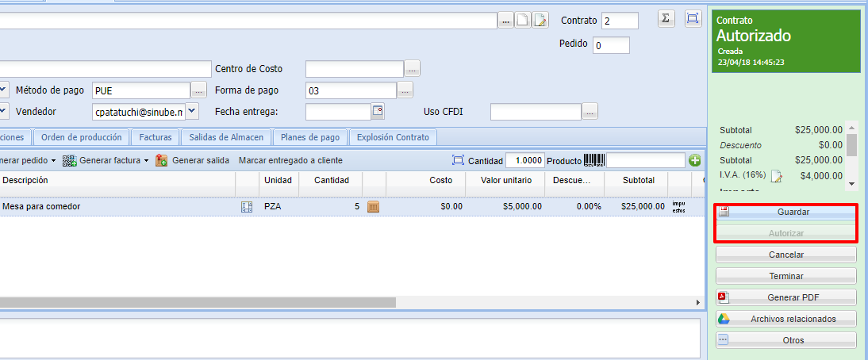Click the expand screen icon beside sigma
868x360 pixels.
(x=693, y=19)
